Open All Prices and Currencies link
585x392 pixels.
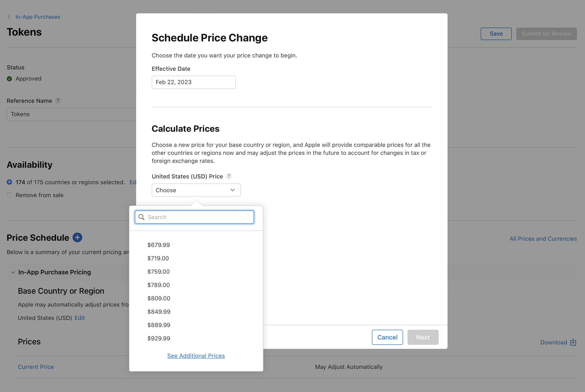click(x=543, y=239)
